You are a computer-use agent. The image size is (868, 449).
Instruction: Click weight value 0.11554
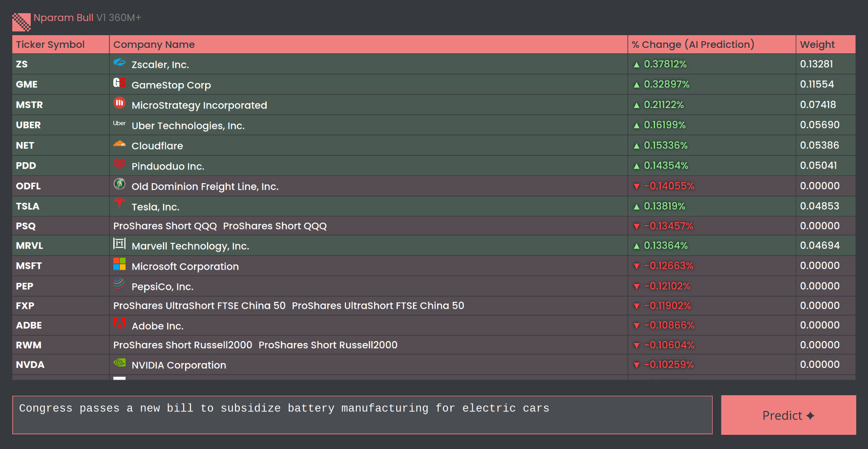817,84
